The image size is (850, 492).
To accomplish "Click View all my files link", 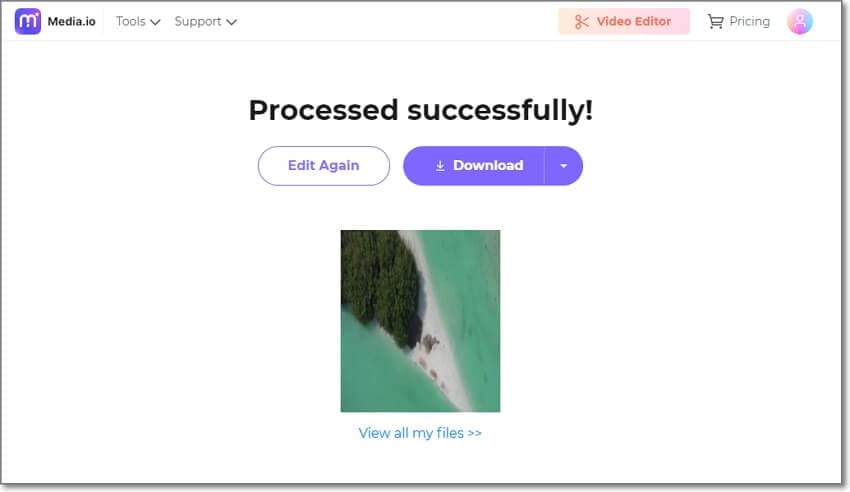I will tap(420, 433).
